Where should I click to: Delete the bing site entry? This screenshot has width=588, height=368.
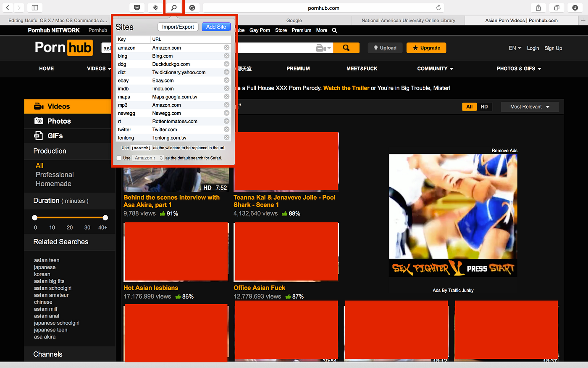(x=226, y=56)
